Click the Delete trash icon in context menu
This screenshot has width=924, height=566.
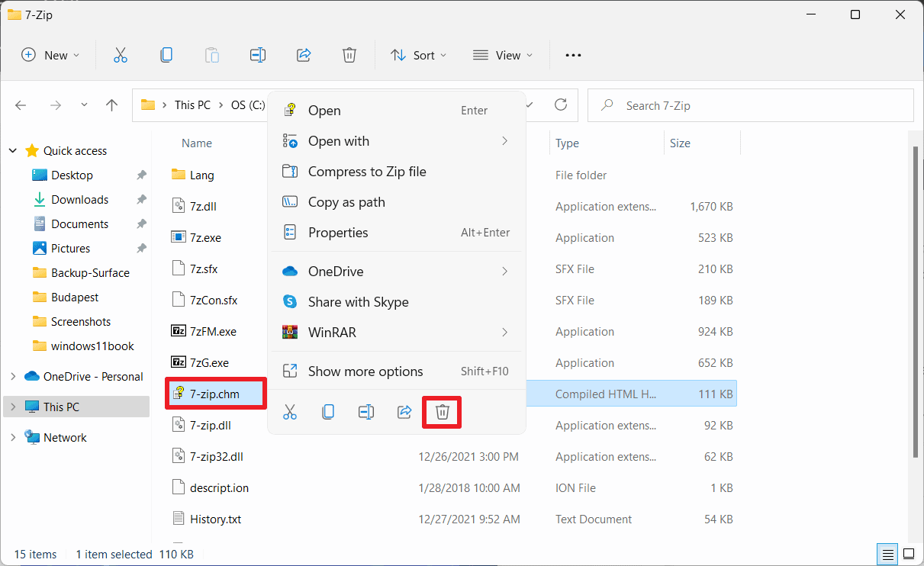point(442,413)
